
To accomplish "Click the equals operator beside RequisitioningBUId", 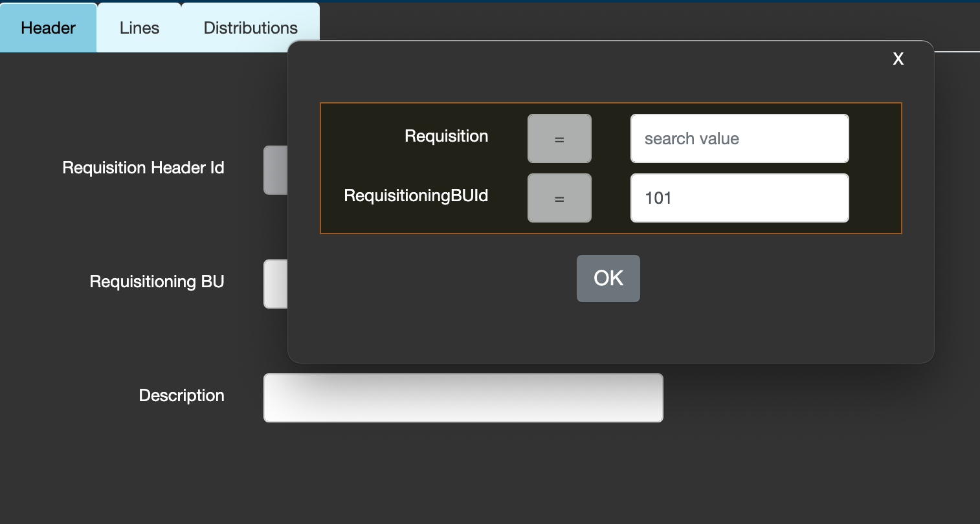I will pyautogui.click(x=559, y=198).
